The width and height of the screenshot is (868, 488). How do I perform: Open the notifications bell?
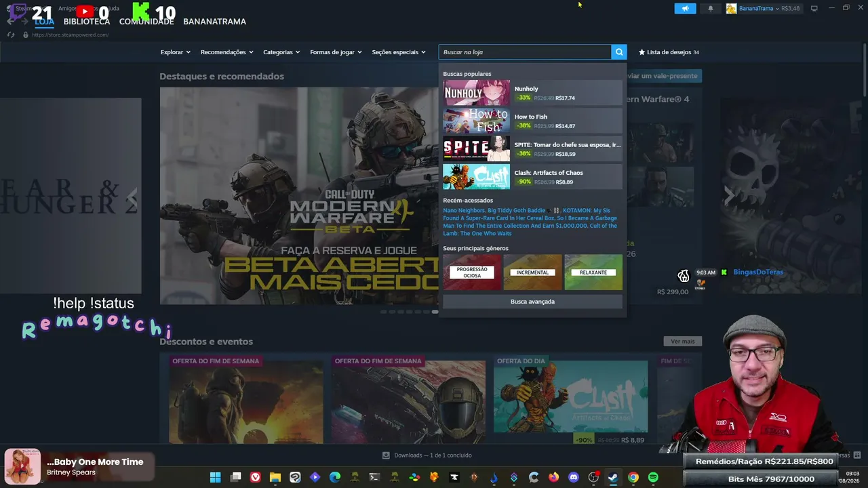(x=711, y=9)
